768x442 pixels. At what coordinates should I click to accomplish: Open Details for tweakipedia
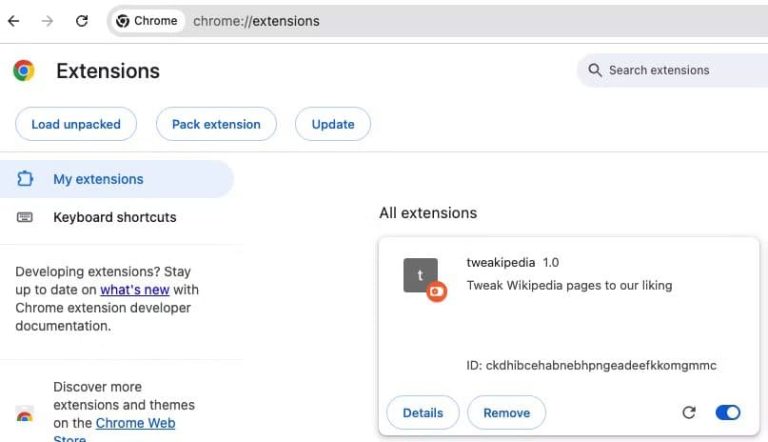pos(423,413)
